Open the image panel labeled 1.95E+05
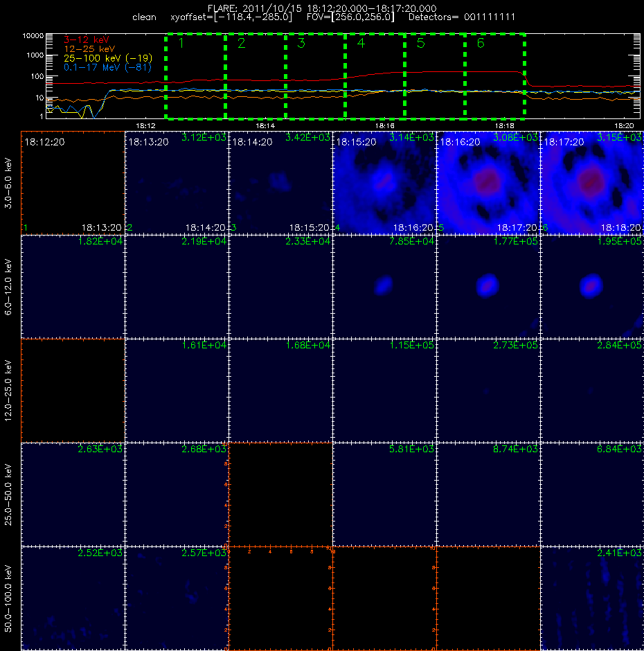This screenshot has width=644, height=651. (592, 287)
